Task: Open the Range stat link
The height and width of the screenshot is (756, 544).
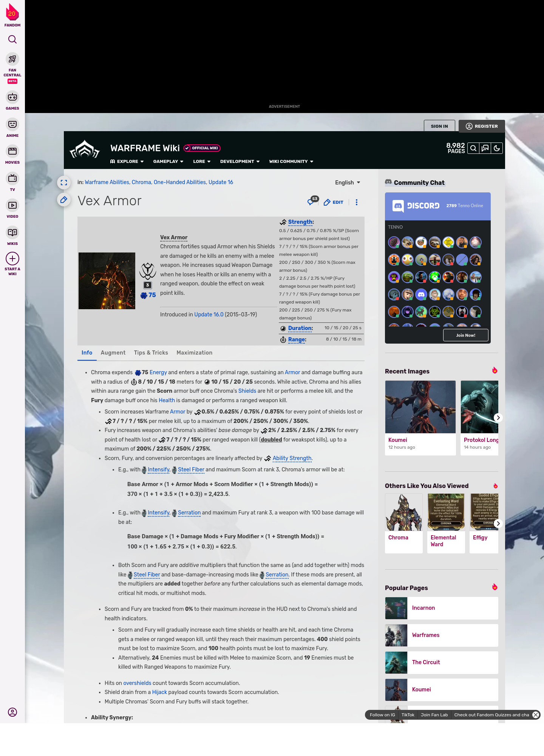Action: point(297,339)
